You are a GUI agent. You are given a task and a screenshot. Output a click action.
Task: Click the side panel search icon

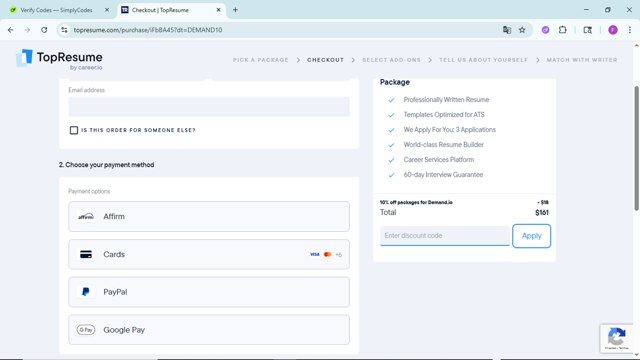pyautogui.click(x=588, y=30)
